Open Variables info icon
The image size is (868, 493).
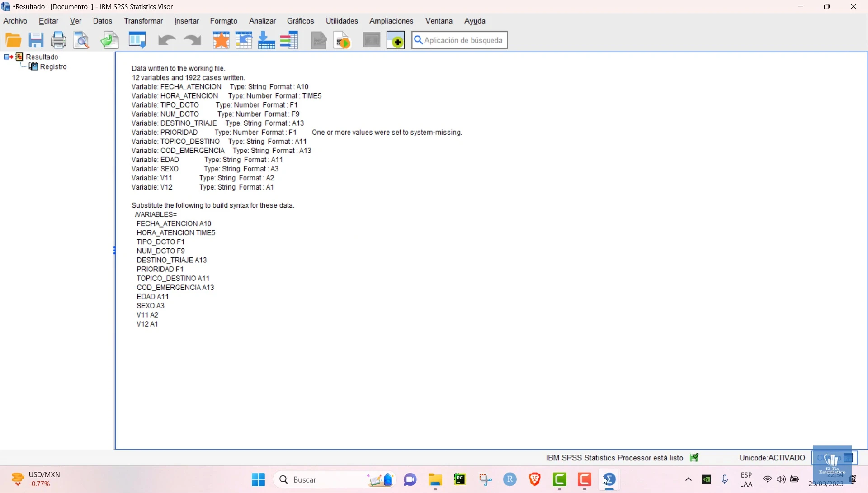click(x=289, y=40)
